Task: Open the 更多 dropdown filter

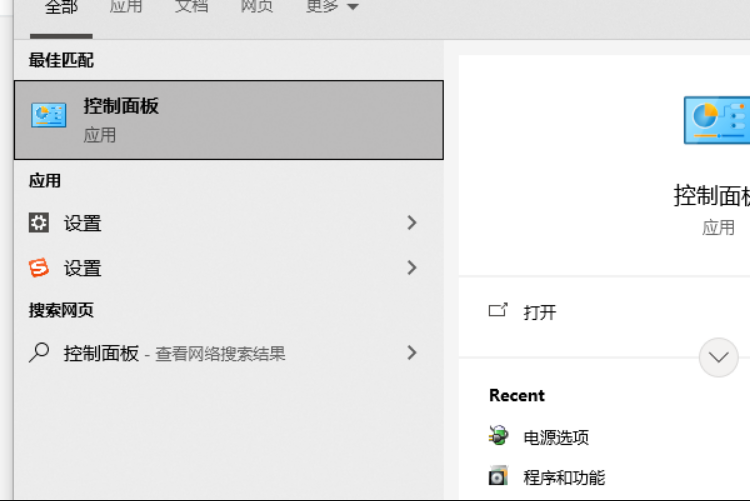Action: [332, 7]
